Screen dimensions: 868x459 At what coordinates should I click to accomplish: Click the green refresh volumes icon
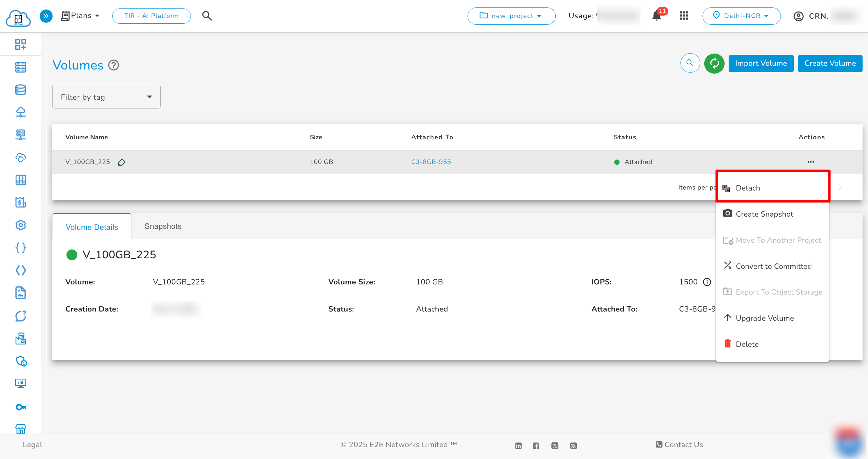click(714, 63)
